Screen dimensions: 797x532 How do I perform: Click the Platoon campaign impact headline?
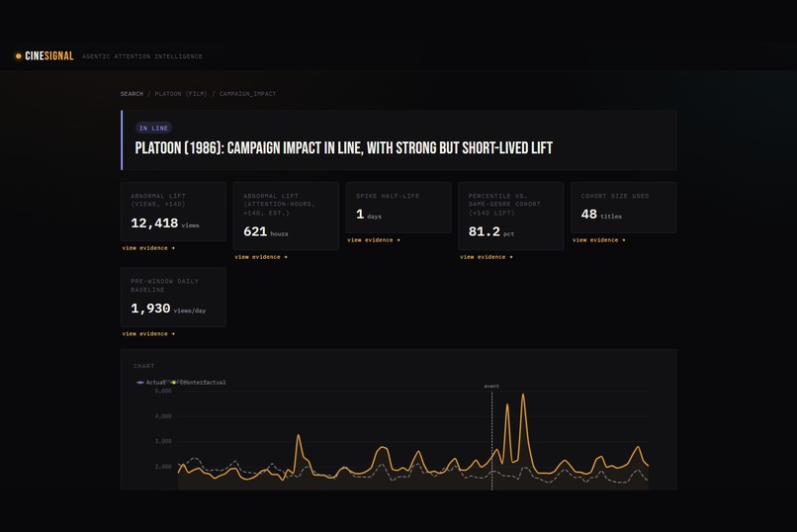(343, 148)
